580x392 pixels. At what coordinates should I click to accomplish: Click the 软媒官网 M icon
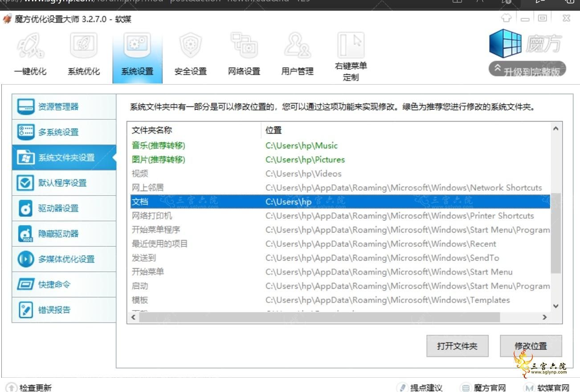point(529,388)
